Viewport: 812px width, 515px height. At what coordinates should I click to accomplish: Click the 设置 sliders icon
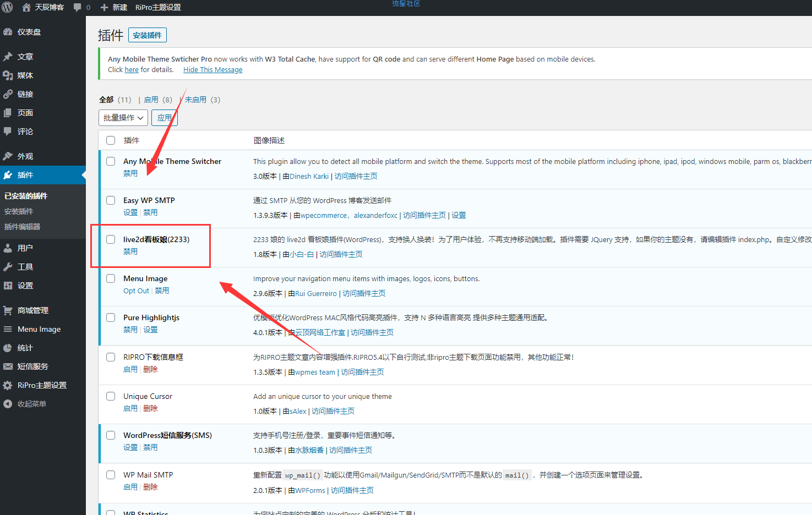click(8, 286)
